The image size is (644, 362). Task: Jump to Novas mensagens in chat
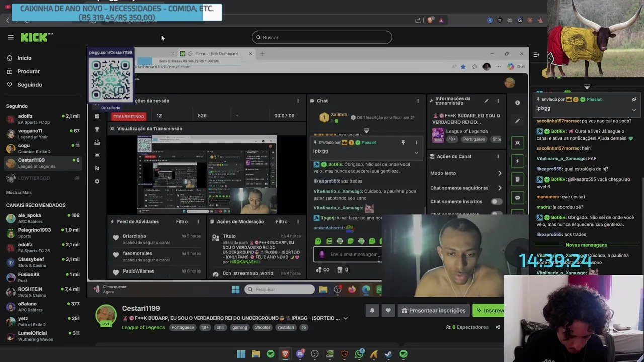[x=586, y=245]
